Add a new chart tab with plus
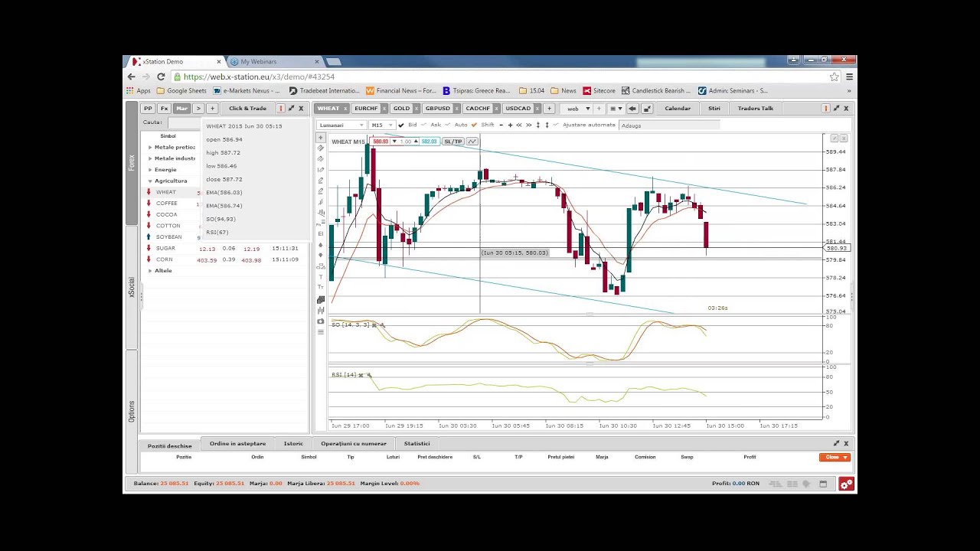Image resolution: width=980 pixels, height=551 pixels. [x=549, y=109]
